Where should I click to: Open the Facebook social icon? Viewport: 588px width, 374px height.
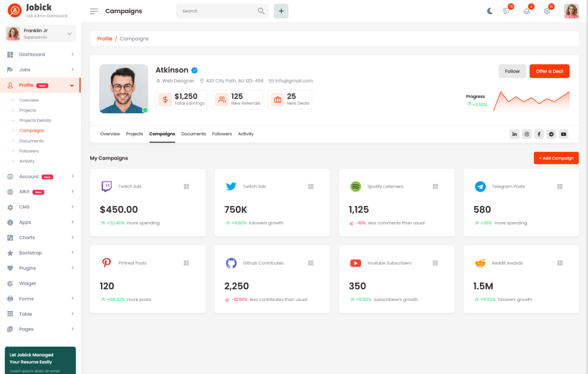click(539, 134)
